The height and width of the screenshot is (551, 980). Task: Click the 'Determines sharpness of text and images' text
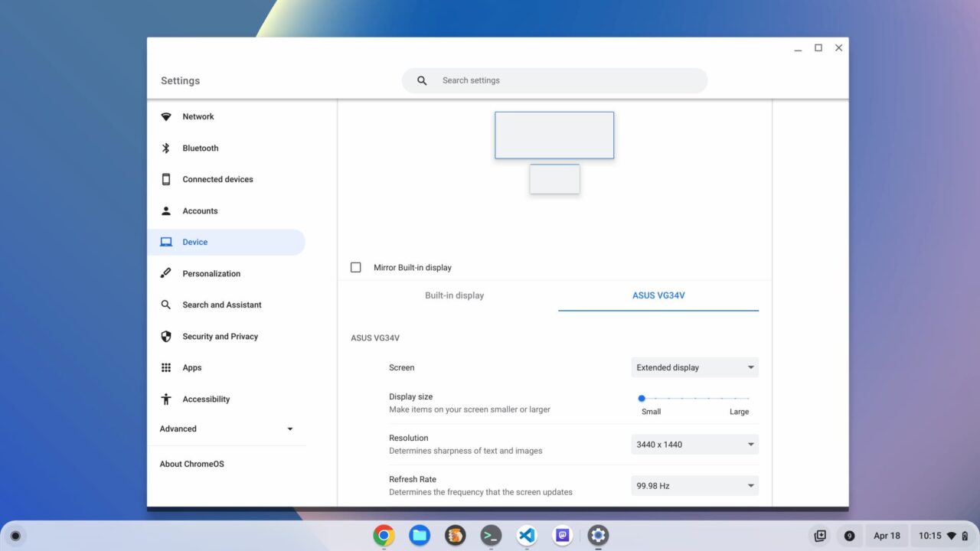[x=465, y=451]
